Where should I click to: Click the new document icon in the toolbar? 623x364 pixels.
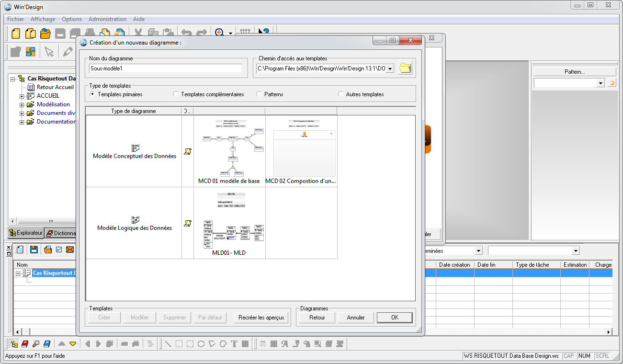coord(16,34)
